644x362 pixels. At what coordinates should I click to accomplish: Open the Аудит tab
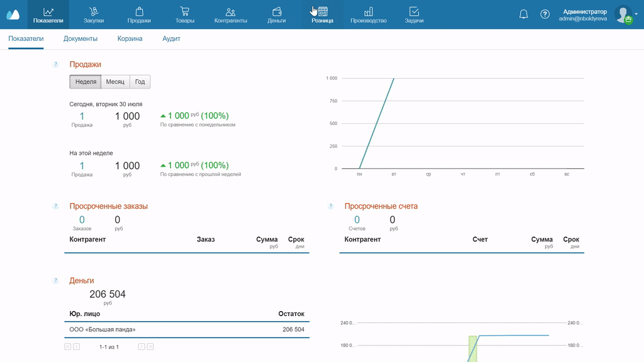point(171,39)
